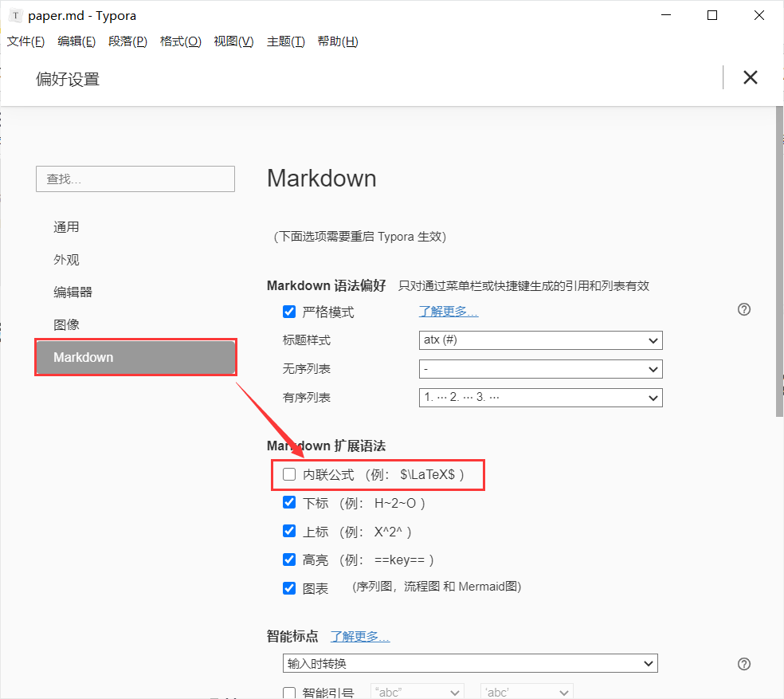Disable the 下标 subscript checkbox

pyautogui.click(x=289, y=502)
